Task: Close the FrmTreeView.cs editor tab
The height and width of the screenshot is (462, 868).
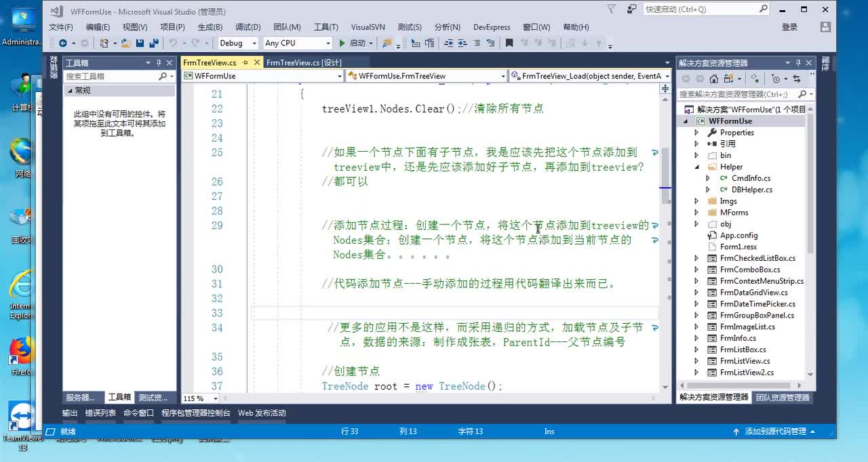Action: [x=257, y=62]
